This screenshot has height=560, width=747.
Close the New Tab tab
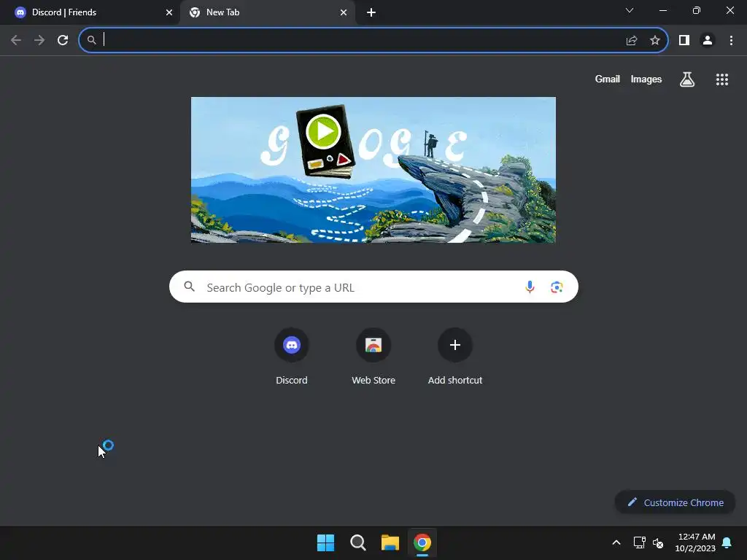pos(344,12)
